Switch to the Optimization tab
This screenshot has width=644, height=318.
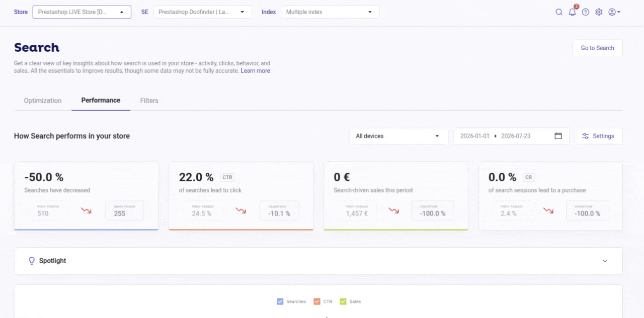pyautogui.click(x=43, y=100)
